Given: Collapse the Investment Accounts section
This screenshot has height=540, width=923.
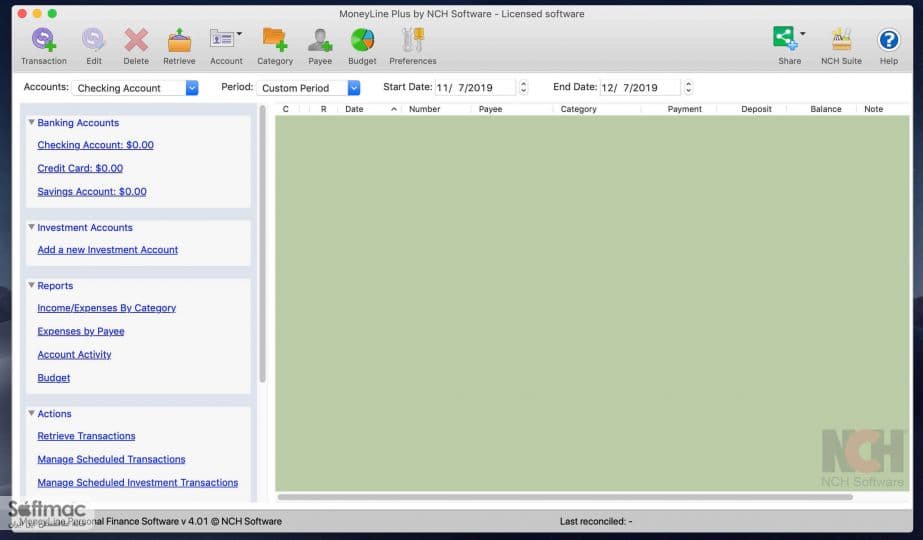Looking at the screenshot, I should click(31, 227).
